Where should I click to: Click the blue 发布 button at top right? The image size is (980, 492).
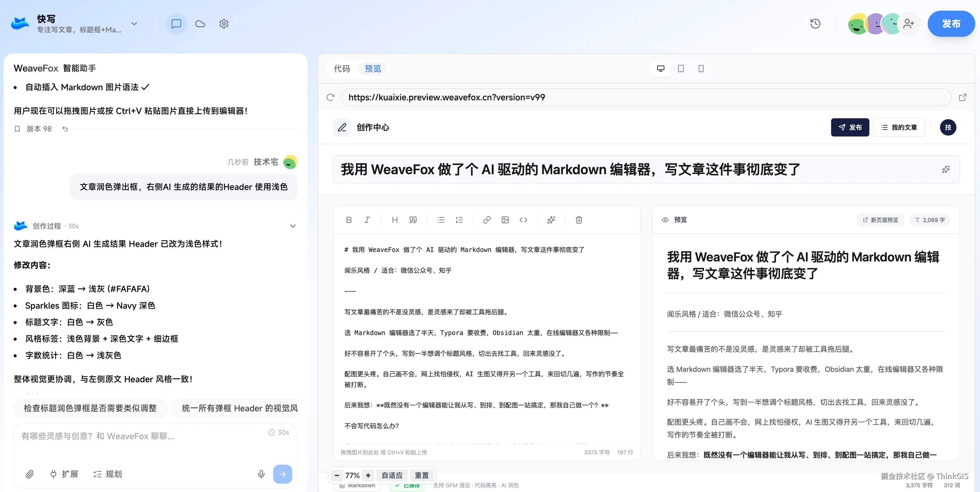[951, 24]
